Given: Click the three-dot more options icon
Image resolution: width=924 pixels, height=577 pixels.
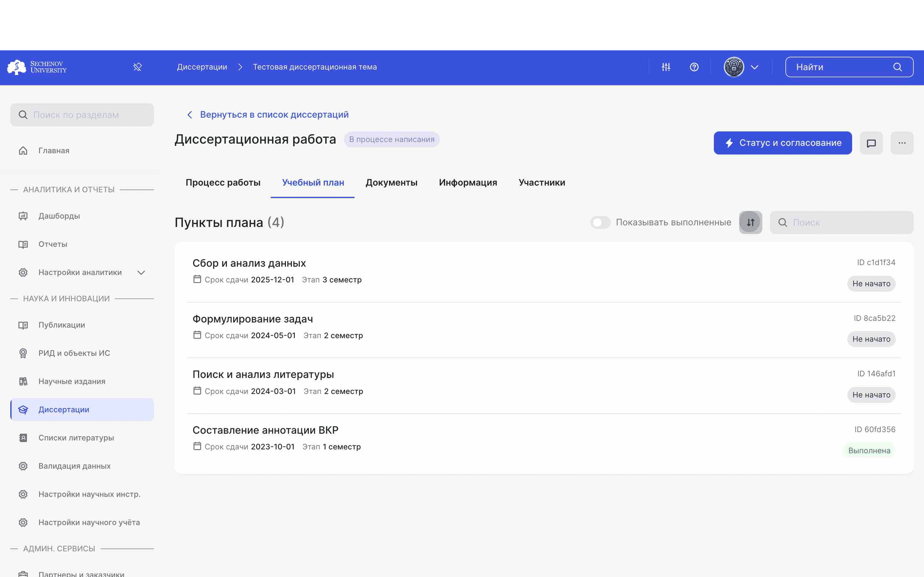Looking at the screenshot, I should (902, 142).
